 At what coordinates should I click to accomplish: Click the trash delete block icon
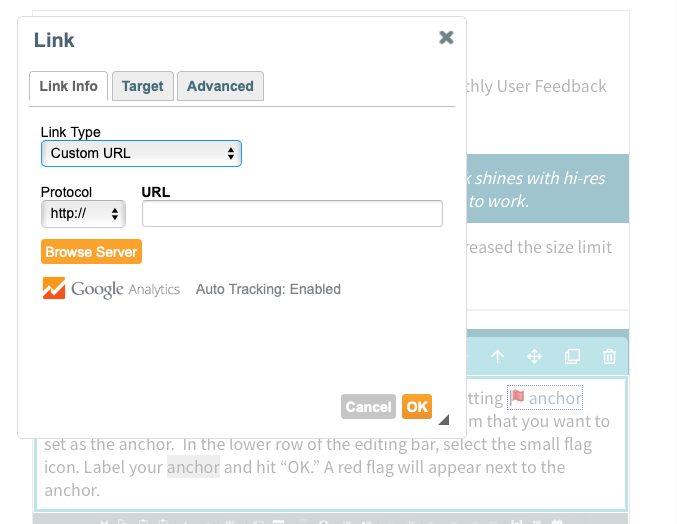click(x=609, y=357)
